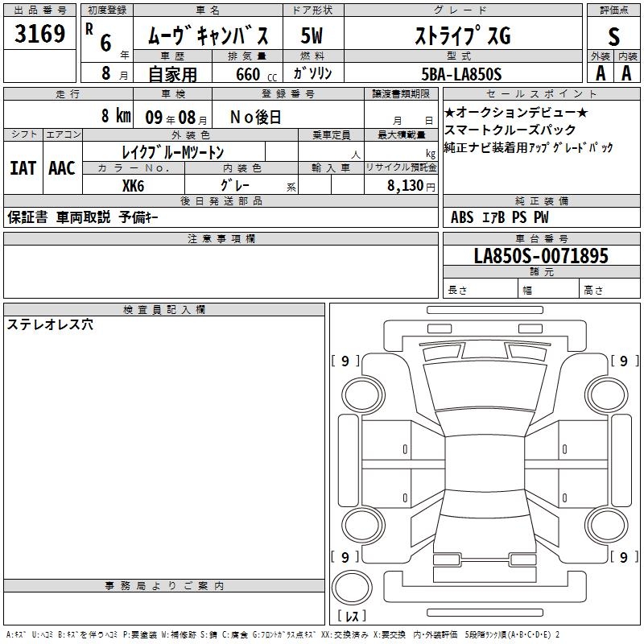Select fuel type ガソリン
644x644 pixels.
tap(312, 73)
